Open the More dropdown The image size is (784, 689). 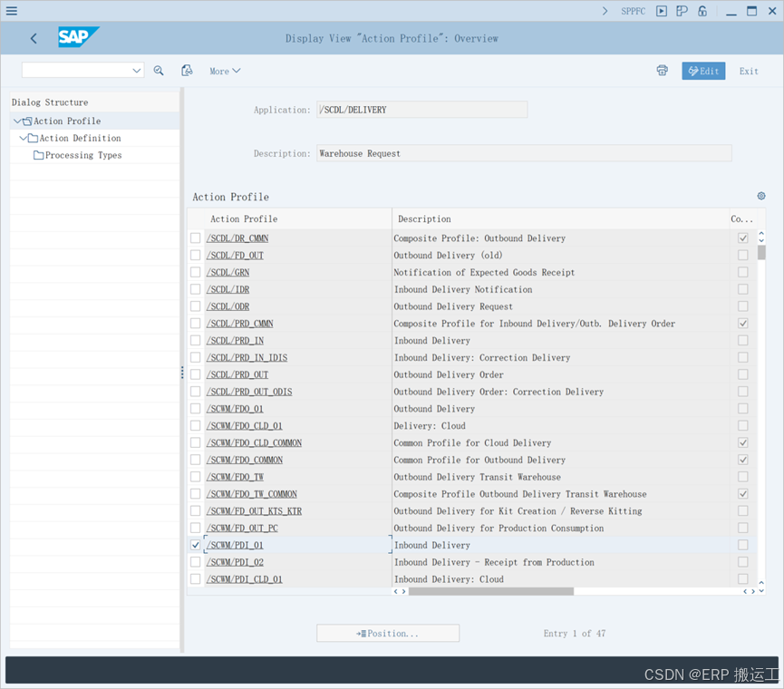(x=225, y=70)
